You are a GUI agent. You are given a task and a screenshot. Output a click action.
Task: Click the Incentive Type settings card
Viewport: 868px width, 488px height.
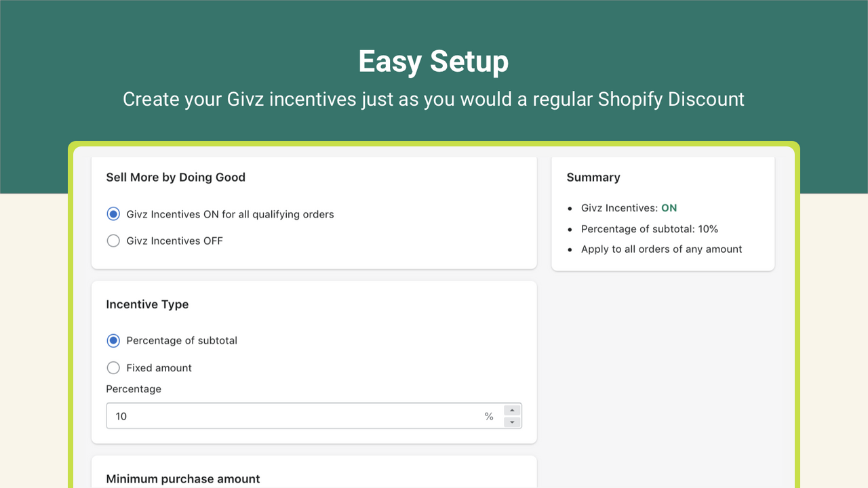pos(314,362)
